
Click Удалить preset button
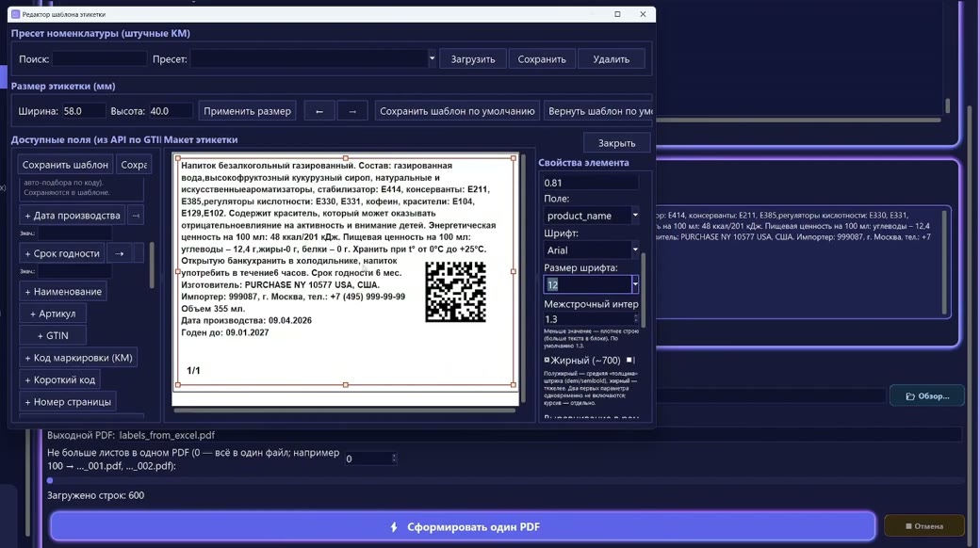pyautogui.click(x=611, y=58)
